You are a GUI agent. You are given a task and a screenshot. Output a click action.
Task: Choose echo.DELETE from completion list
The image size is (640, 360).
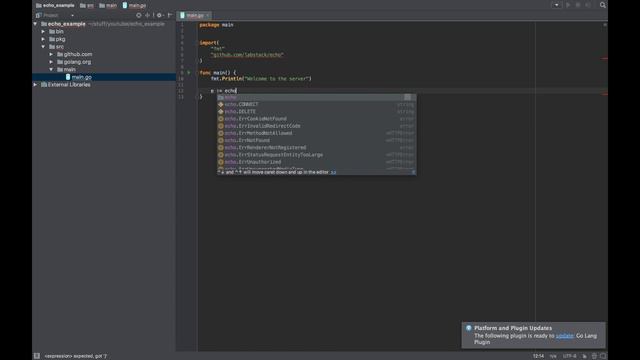coord(317,111)
